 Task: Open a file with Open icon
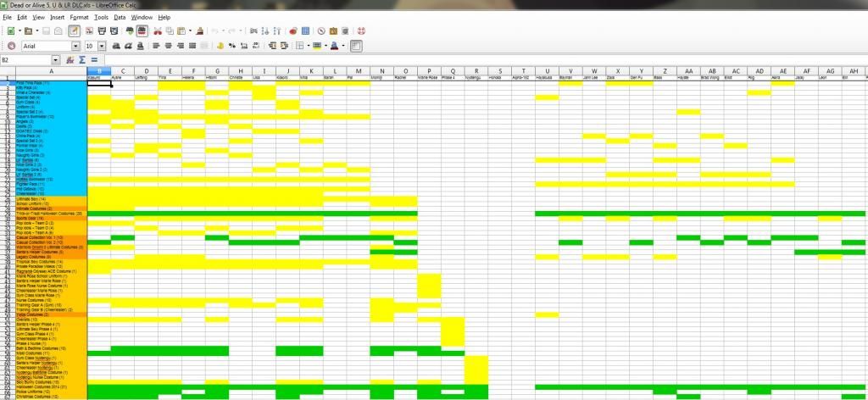coord(28,31)
